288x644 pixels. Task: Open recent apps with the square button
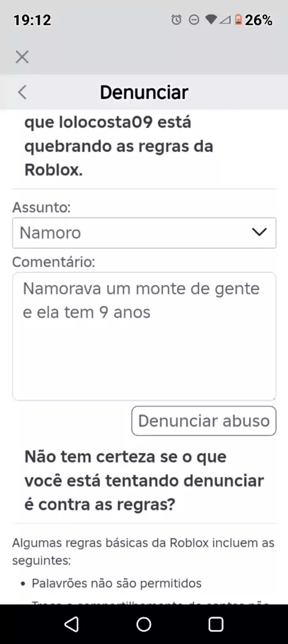(216, 624)
